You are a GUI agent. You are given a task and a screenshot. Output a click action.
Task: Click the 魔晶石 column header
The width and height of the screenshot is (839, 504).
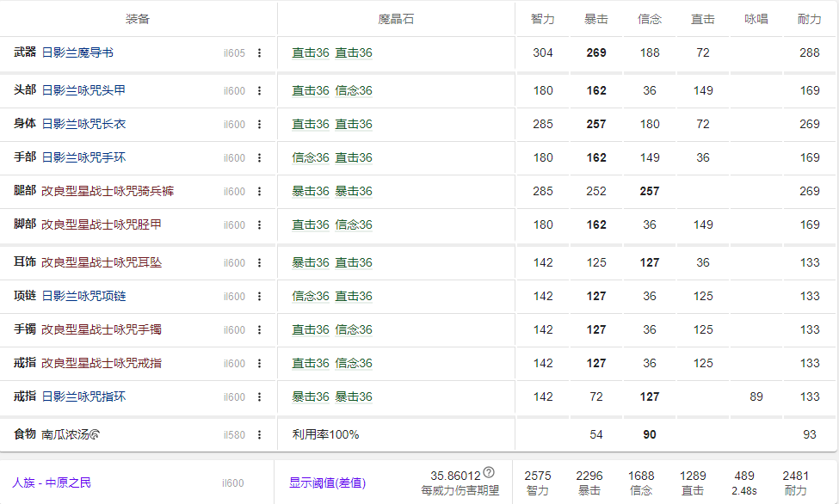click(x=396, y=19)
